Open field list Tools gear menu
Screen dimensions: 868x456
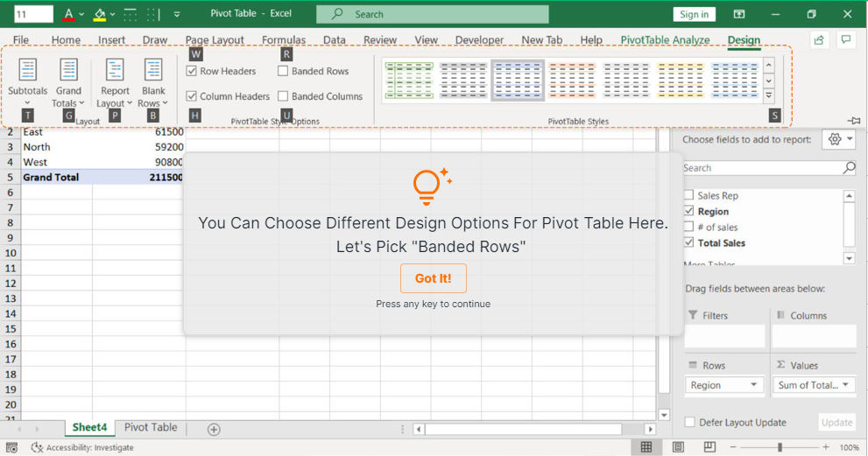pos(834,139)
